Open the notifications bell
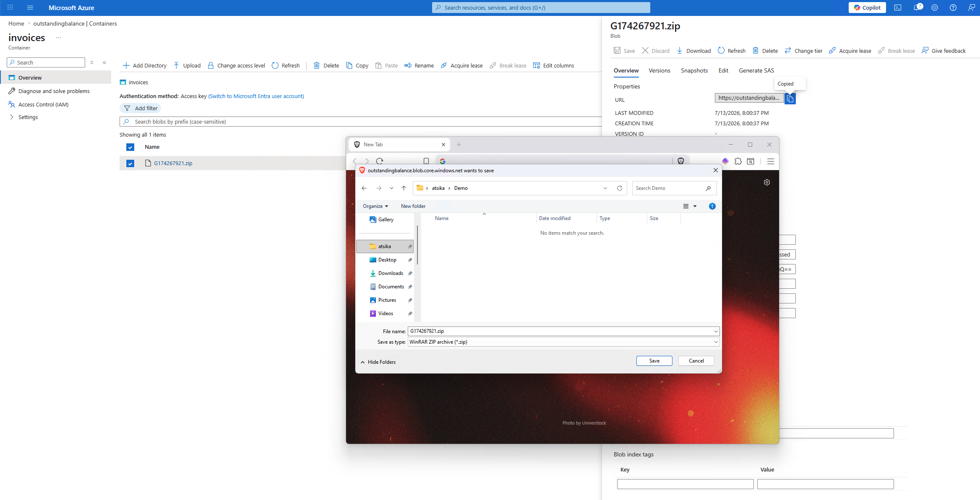The image size is (980, 500). click(917, 8)
